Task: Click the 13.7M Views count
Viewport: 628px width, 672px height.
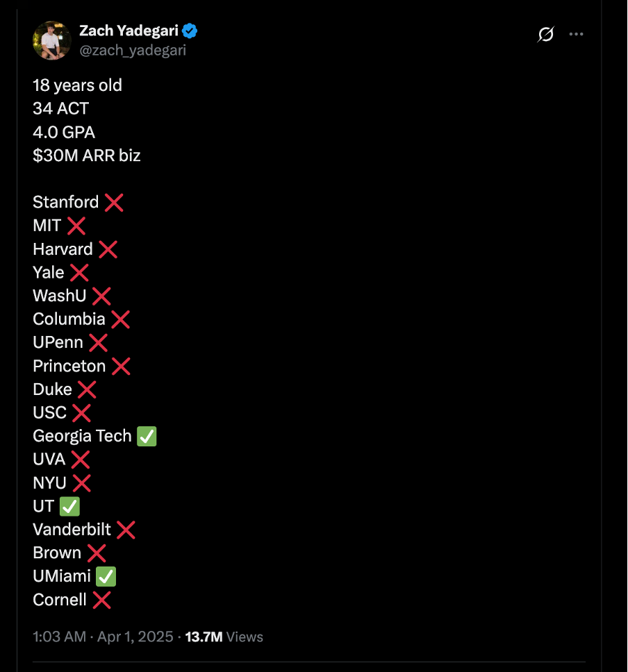Action: coord(224,637)
